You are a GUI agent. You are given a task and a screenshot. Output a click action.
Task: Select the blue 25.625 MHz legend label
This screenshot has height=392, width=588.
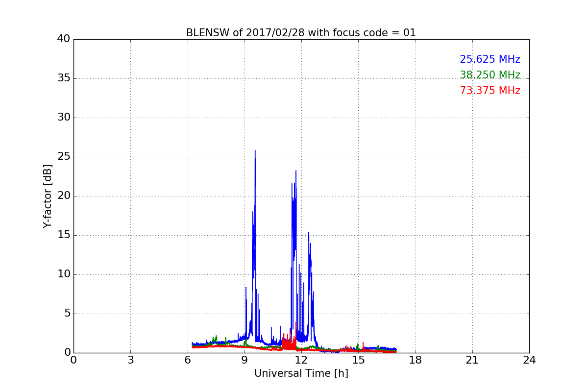click(490, 59)
